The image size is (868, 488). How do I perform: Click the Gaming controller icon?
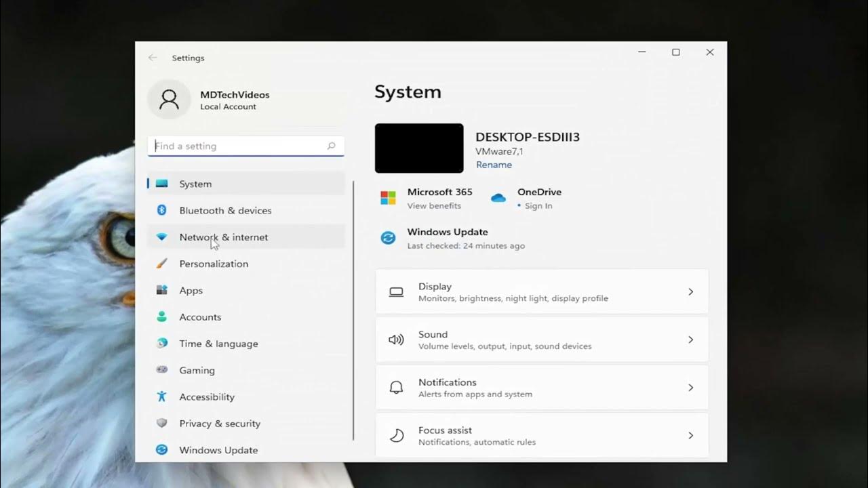pyautogui.click(x=161, y=370)
